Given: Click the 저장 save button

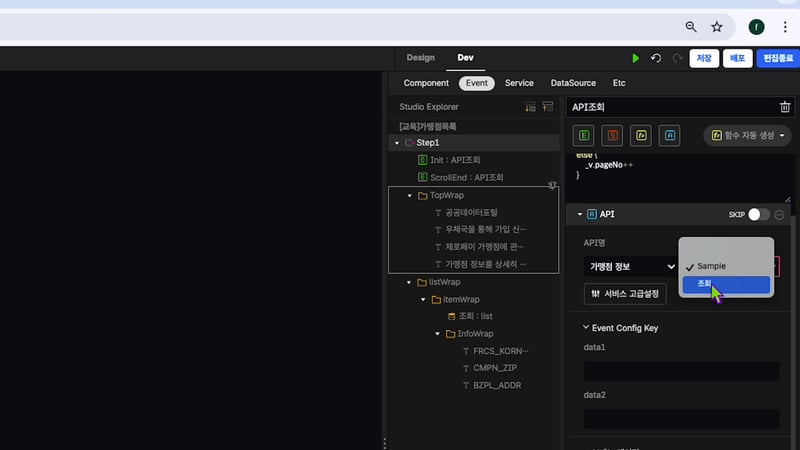Looking at the screenshot, I should (704, 58).
